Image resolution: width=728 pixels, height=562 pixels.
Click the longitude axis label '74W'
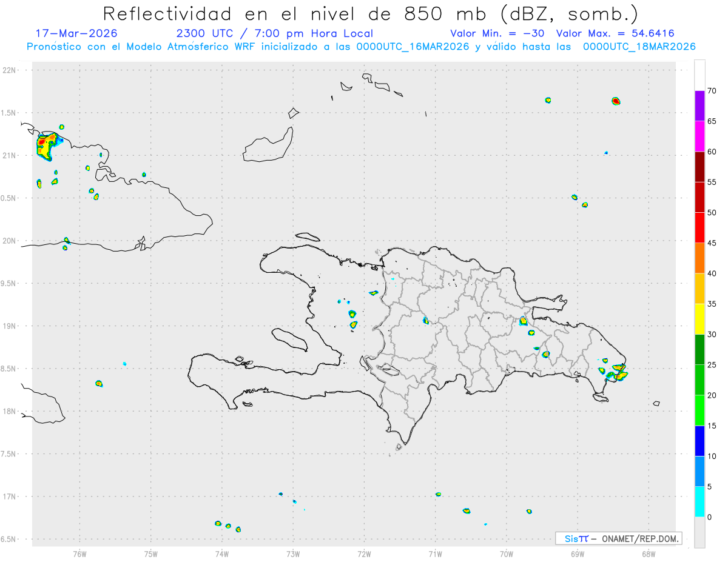tap(221, 554)
